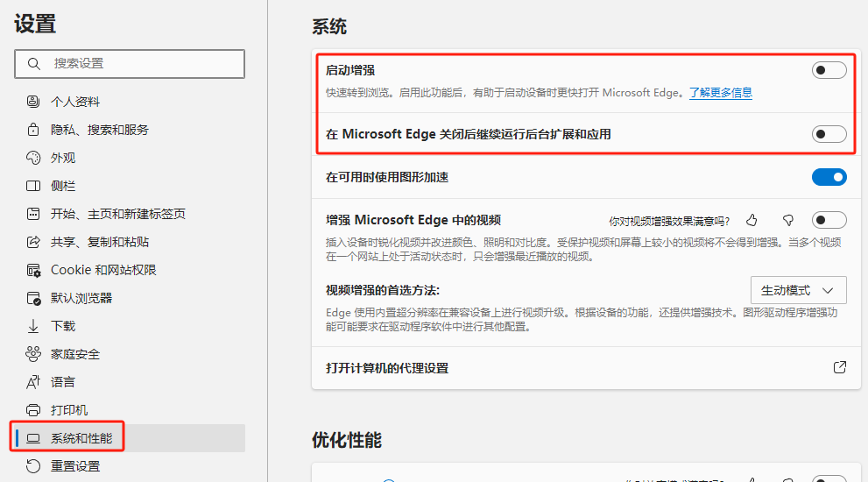Select 开始、主页和新建标签页 in sidebar
The height and width of the screenshot is (482, 868).
(x=118, y=214)
